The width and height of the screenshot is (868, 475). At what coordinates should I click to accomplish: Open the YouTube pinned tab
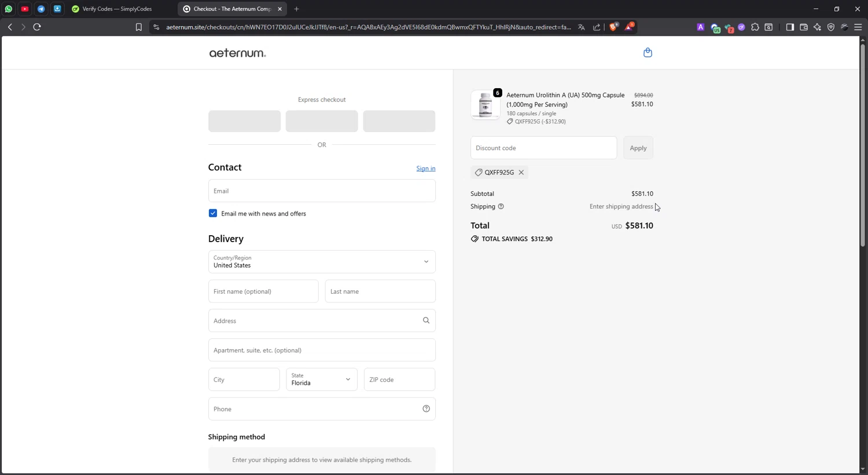pos(25,9)
